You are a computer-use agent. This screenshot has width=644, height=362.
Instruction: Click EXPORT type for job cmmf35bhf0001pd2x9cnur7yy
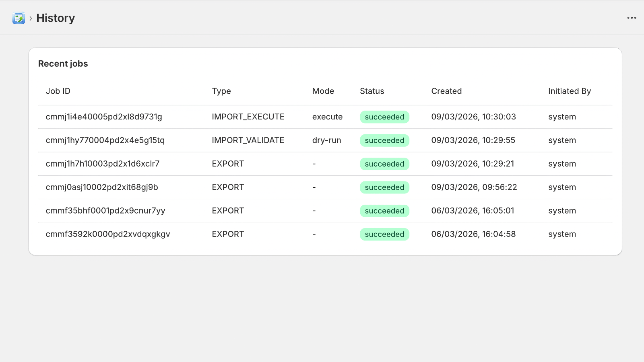coord(228,211)
